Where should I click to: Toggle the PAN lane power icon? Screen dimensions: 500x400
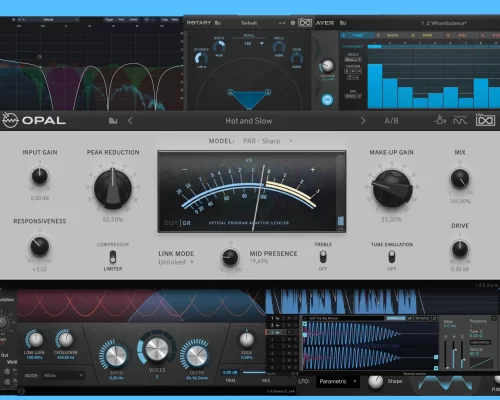413,35
